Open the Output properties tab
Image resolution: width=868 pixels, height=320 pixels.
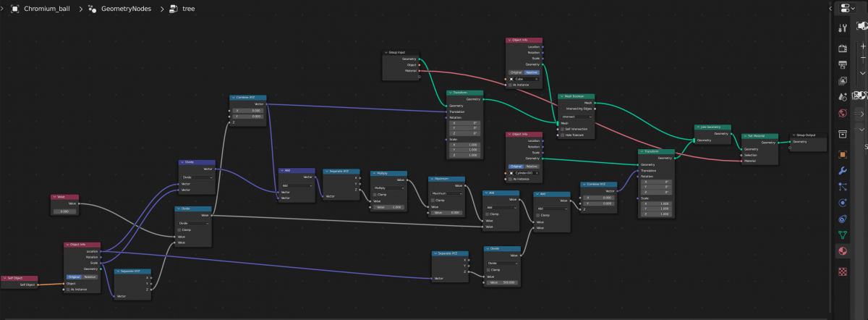tap(842, 64)
